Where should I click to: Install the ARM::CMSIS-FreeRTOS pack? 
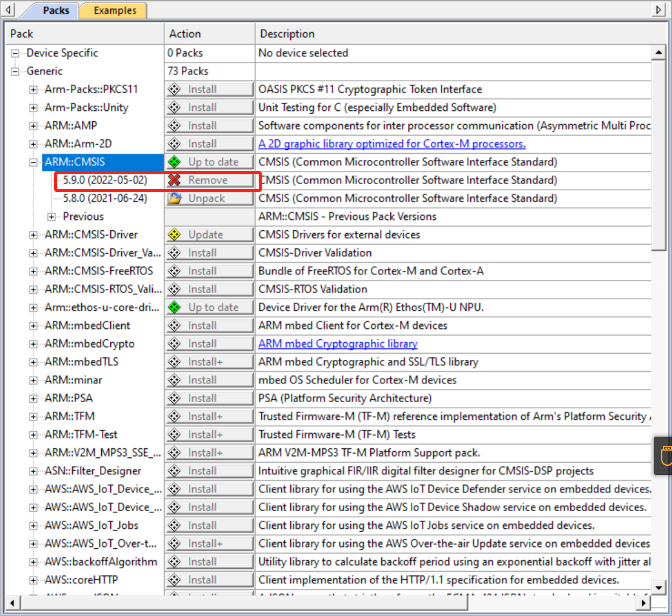click(210, 271)
